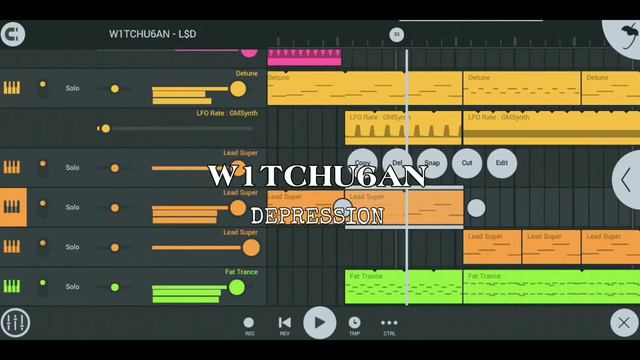Click the LFO Rate : GMSynth track label
Screen dimensions: 640x360
click(227, 113)
